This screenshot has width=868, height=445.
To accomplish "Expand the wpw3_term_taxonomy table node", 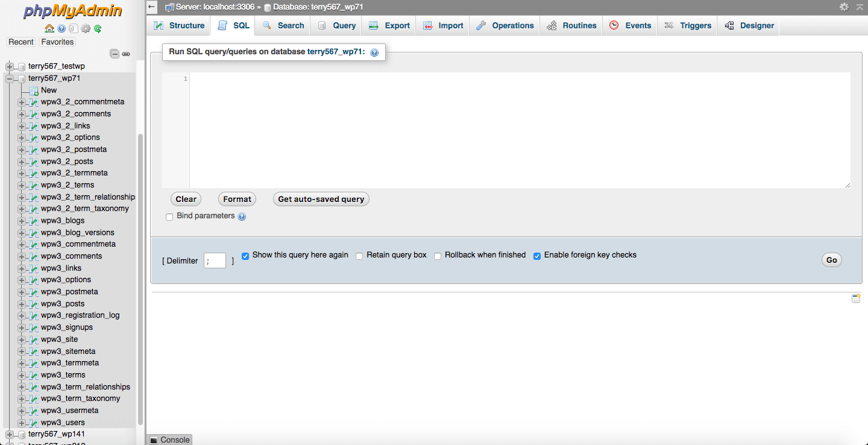I will coord(22,399).
